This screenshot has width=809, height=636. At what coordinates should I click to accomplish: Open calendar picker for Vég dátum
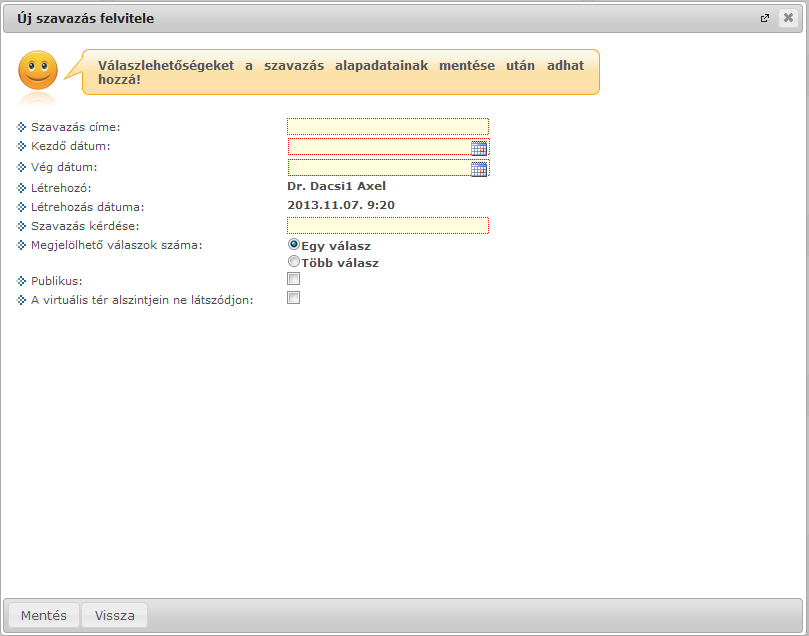[x=479, y=169]
